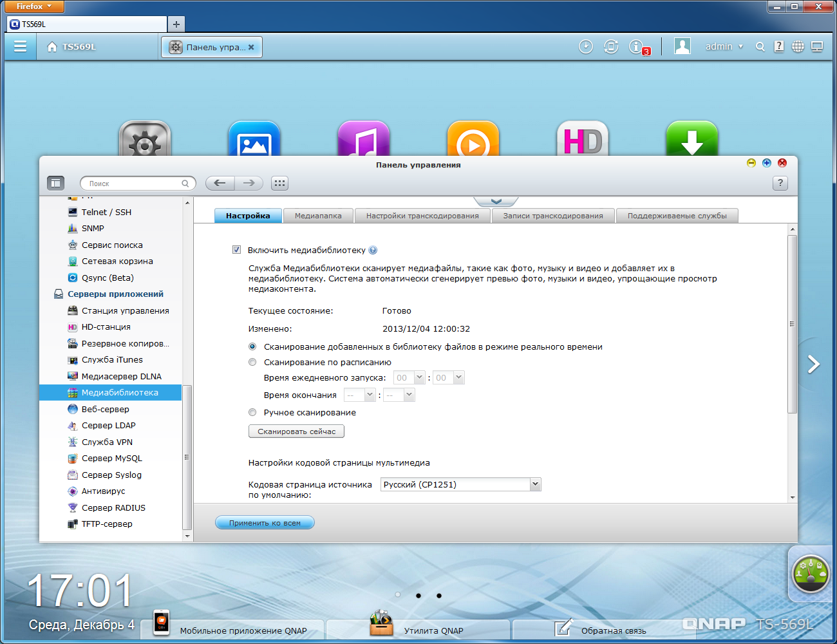837x644 pixels.
Task: Open Video Station desktop icon
Action: click(473, 138)
